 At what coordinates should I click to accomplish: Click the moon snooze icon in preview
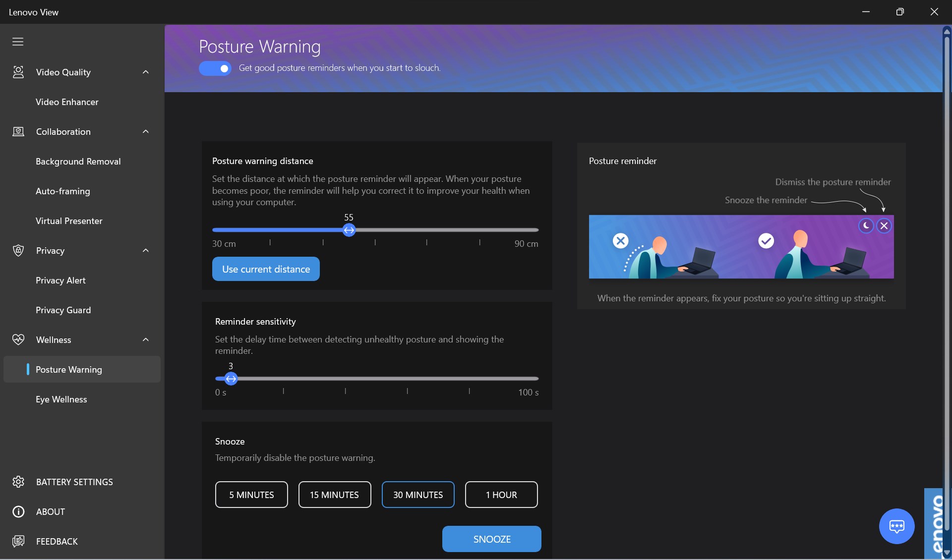coord(866,226)
